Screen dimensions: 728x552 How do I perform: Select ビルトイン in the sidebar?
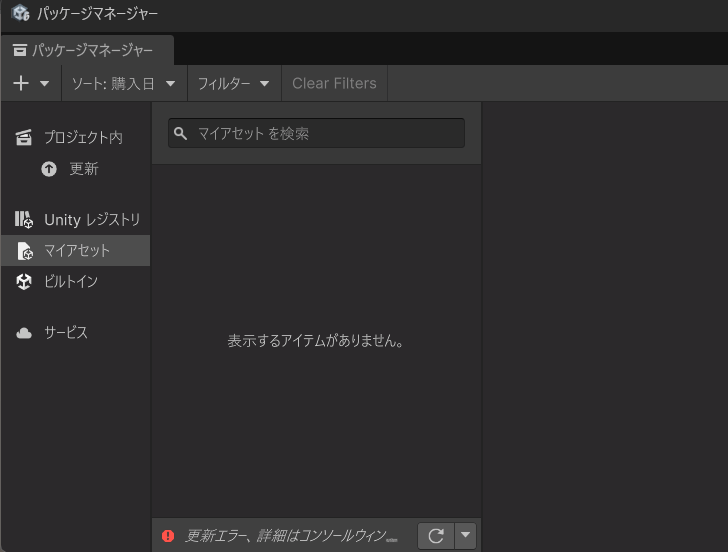tap(70, 282)
